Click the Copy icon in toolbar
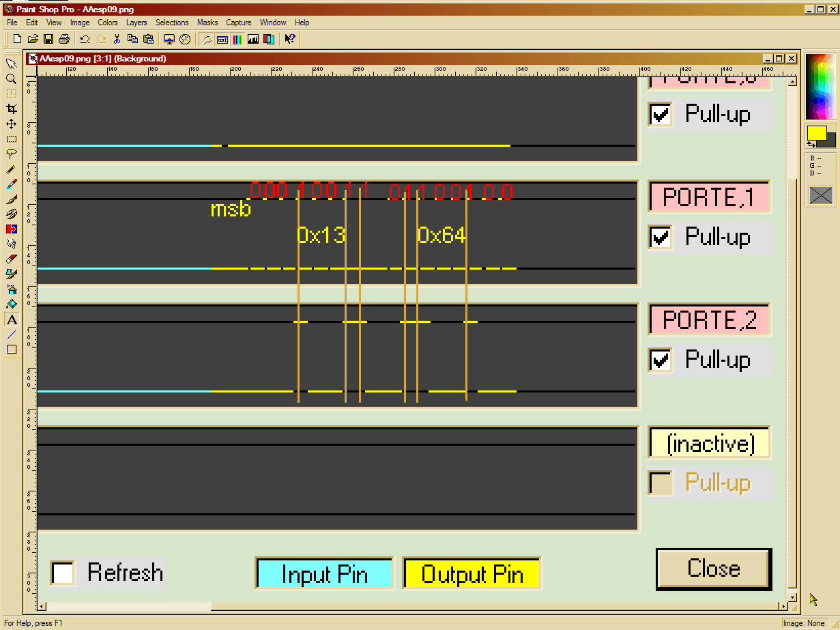The width and height of the screenshot is (840, 630). (x=133, y=39)
